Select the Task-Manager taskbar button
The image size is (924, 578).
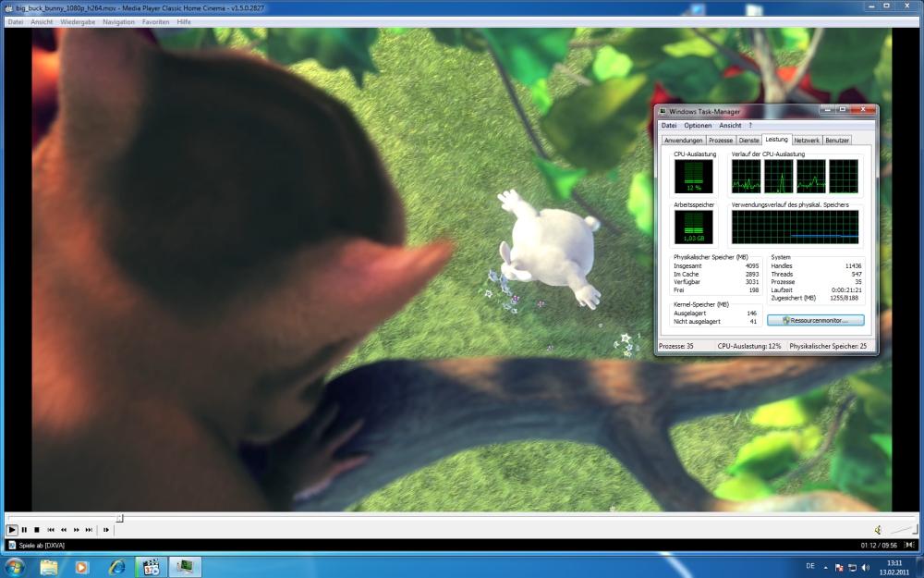(x=186, y=567)
